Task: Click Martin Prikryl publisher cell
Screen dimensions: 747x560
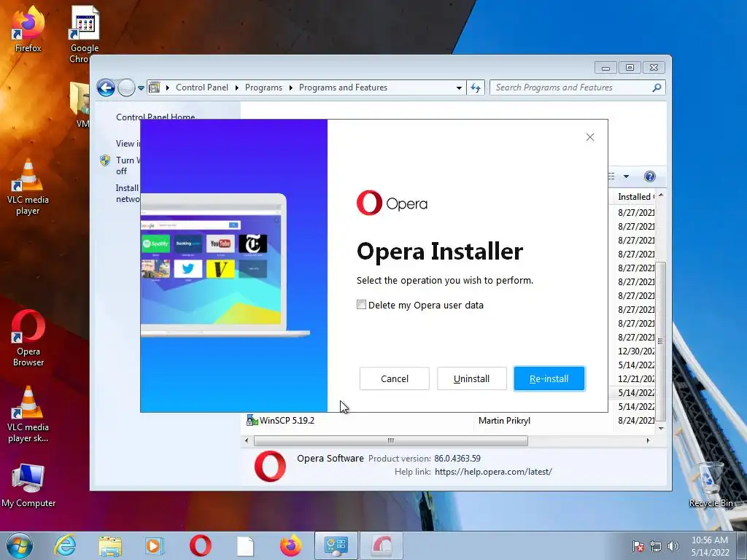Action: (x=504, y=421)
